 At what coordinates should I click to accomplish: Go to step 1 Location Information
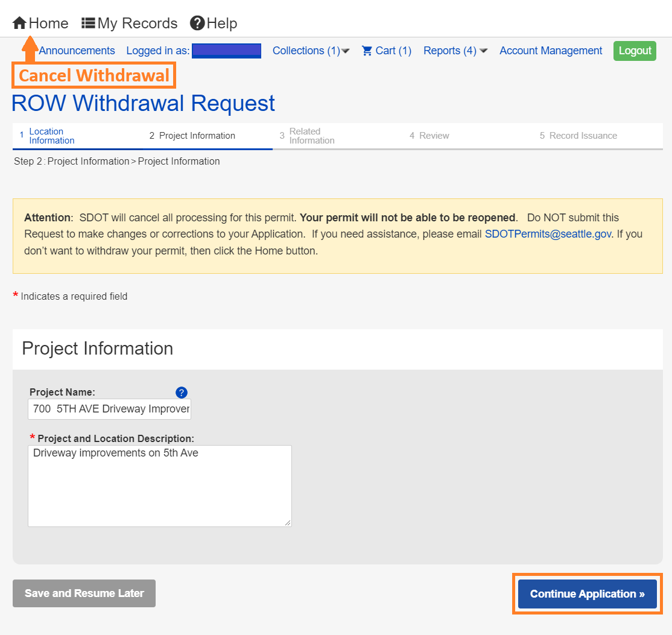pos(51,136)
